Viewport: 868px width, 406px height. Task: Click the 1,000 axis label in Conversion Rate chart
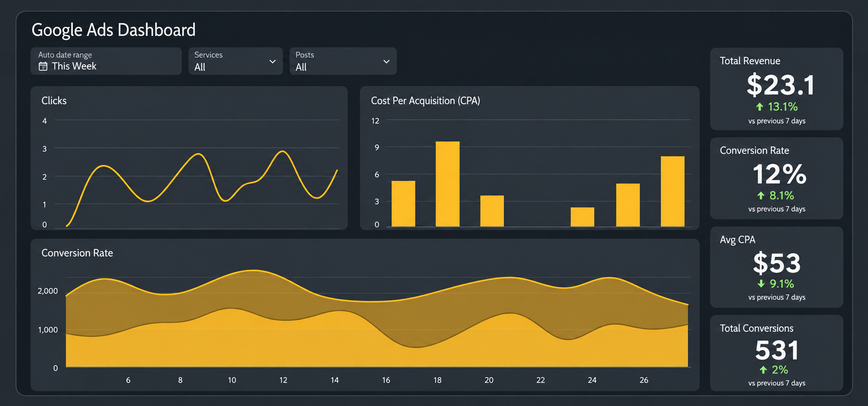coord(48,330)
